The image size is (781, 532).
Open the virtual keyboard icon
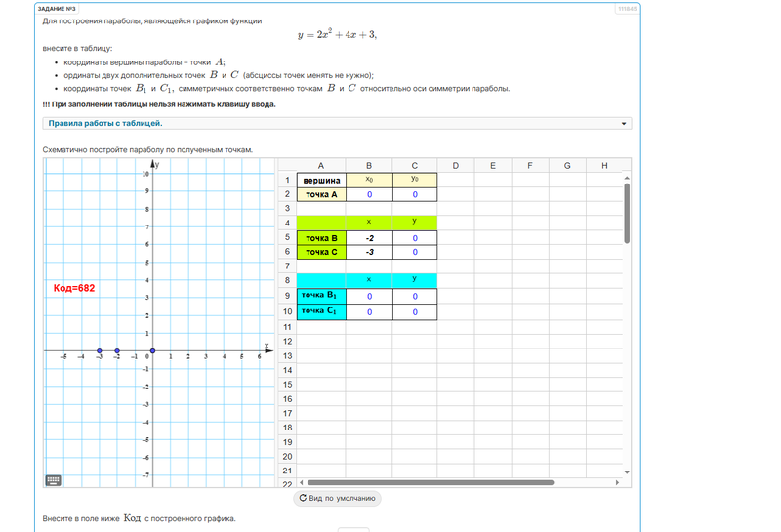[54, 479]
